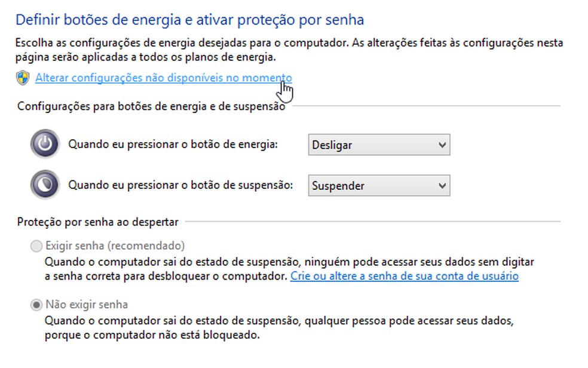Viewport: 588px width, 368px height.
Task: Select "Exigir senha (recomendado)"
Action: click(x=36, y=246)
